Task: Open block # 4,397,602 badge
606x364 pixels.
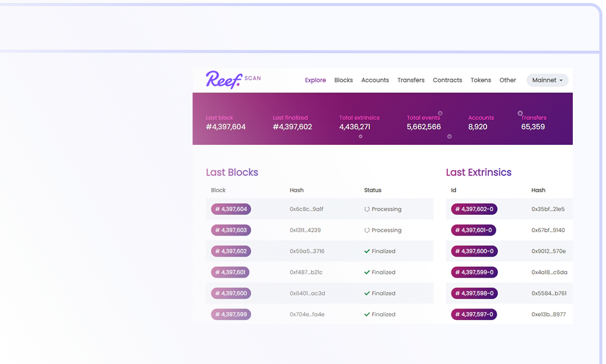Action: [231, 251]
